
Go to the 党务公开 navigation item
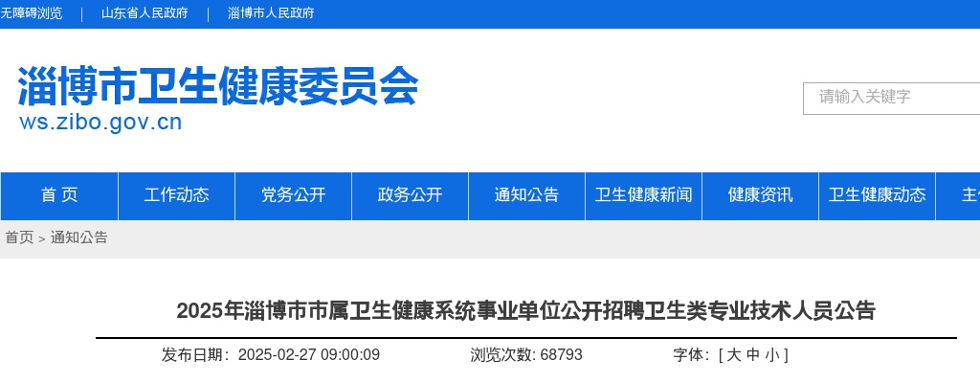(294, 195)
